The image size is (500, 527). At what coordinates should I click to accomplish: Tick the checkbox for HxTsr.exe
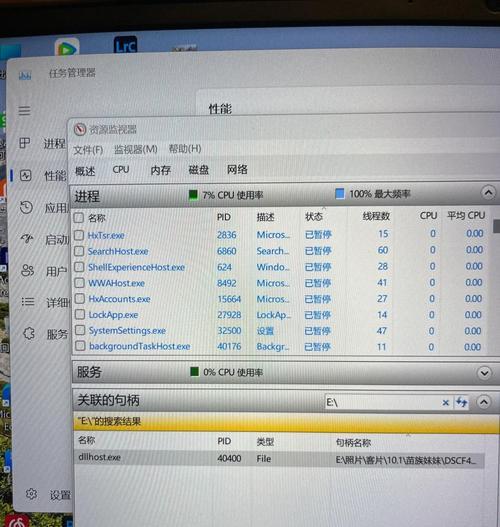pyautogui.click(x=79, y=235)
